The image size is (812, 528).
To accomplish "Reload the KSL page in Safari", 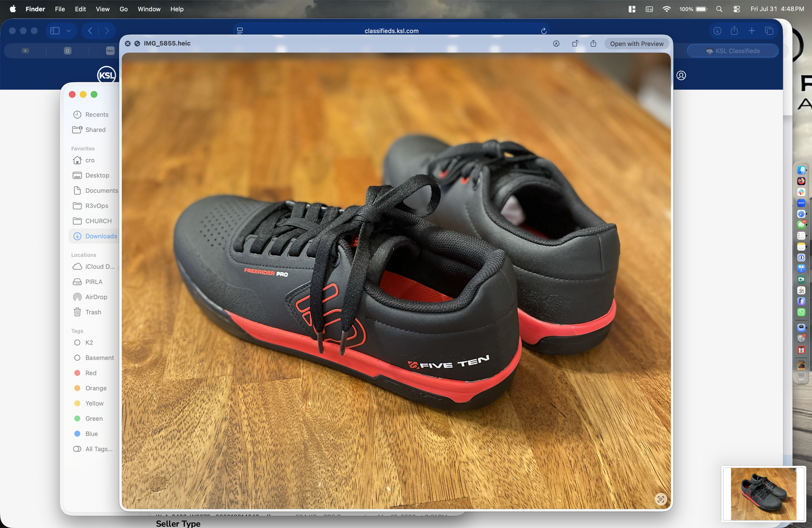I will (x=544, y=31).
